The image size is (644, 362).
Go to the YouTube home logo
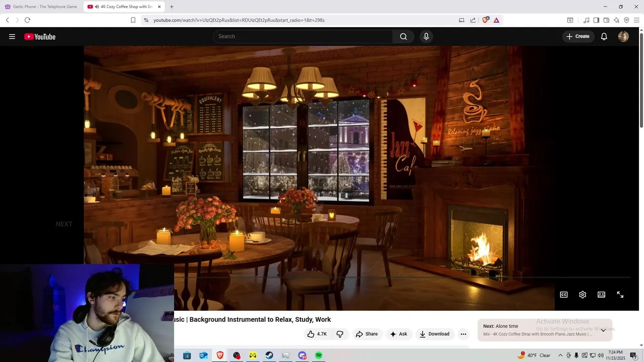point(40,36)
